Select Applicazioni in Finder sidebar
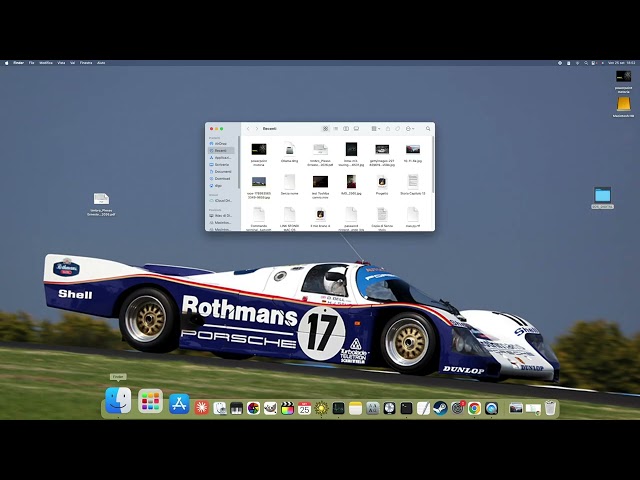The width and height of the screenshot is (640, 480). [221, 158]
